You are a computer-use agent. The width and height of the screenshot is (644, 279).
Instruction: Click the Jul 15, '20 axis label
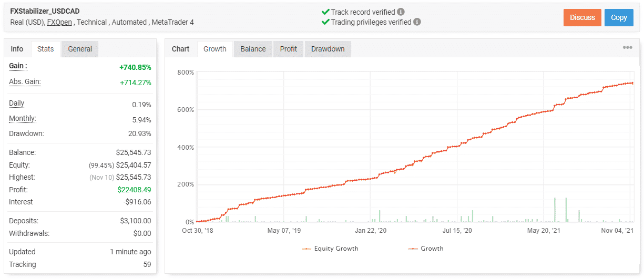[x=457, y=231]
